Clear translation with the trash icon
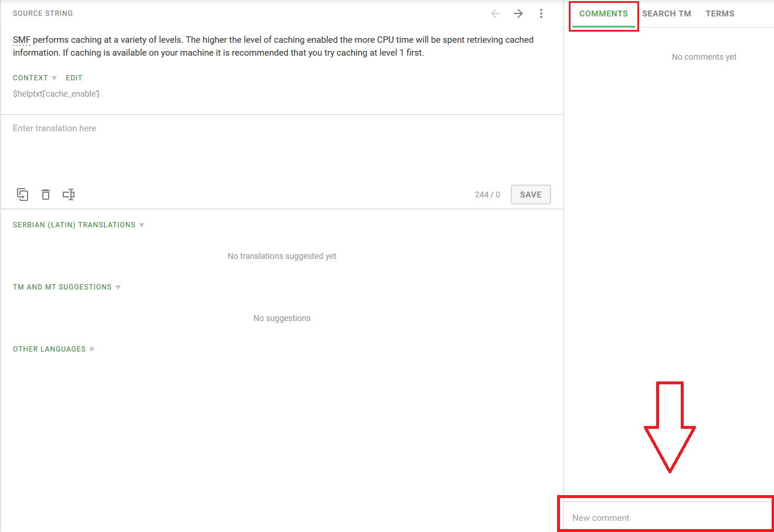The image size is (774, 532). point(46,195)
